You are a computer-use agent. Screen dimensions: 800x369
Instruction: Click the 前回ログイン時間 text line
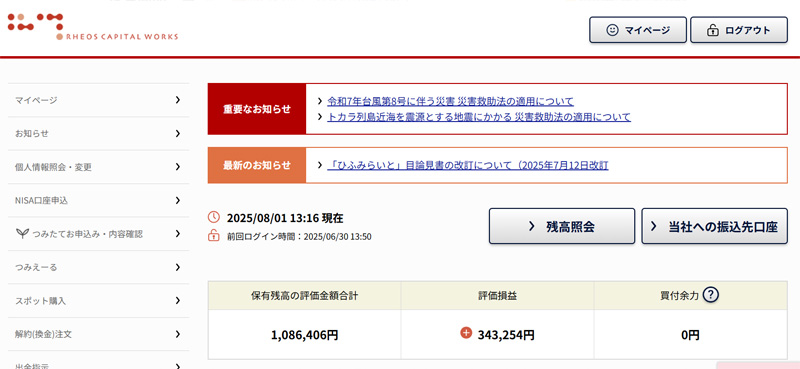(299, 236)
